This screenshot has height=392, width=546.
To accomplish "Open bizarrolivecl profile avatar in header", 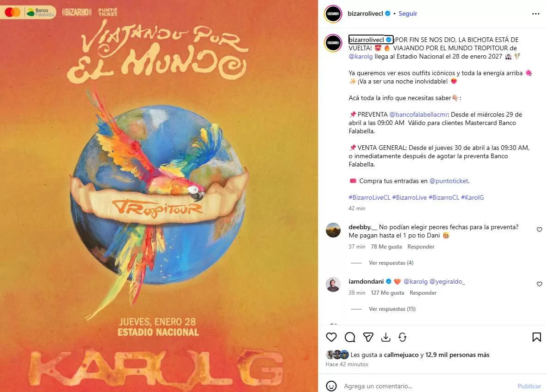I will pyautogui.click(x=333, y=14).
